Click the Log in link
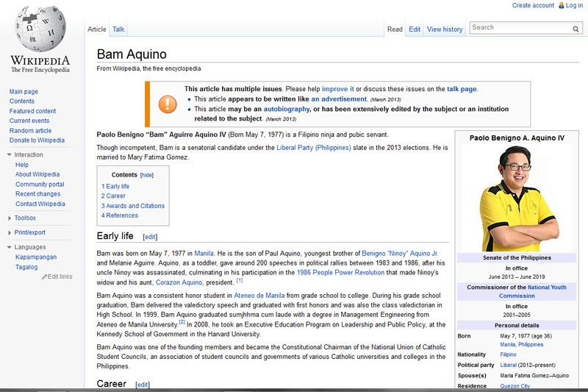Viewport: 588px width, 392px height. click(x=574, y=5)
